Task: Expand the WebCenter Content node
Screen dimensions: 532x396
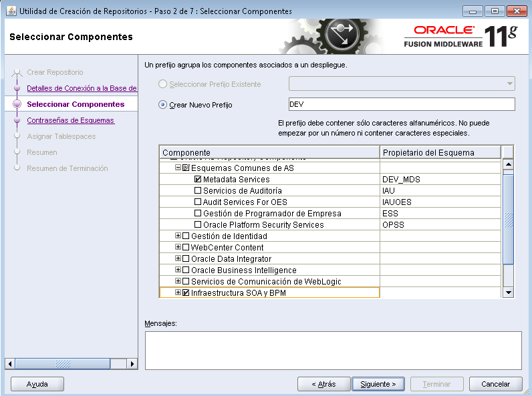Action: (x=178, y=247)
